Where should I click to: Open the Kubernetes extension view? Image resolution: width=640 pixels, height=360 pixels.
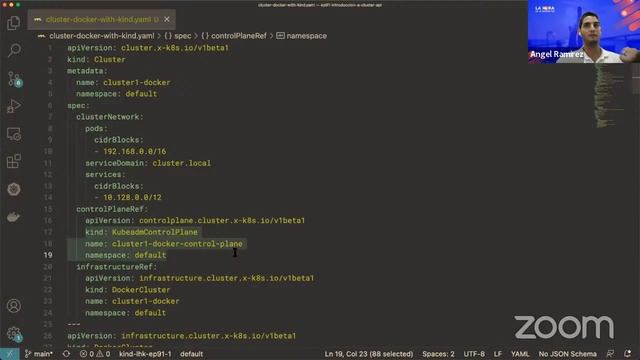(13, 189)
